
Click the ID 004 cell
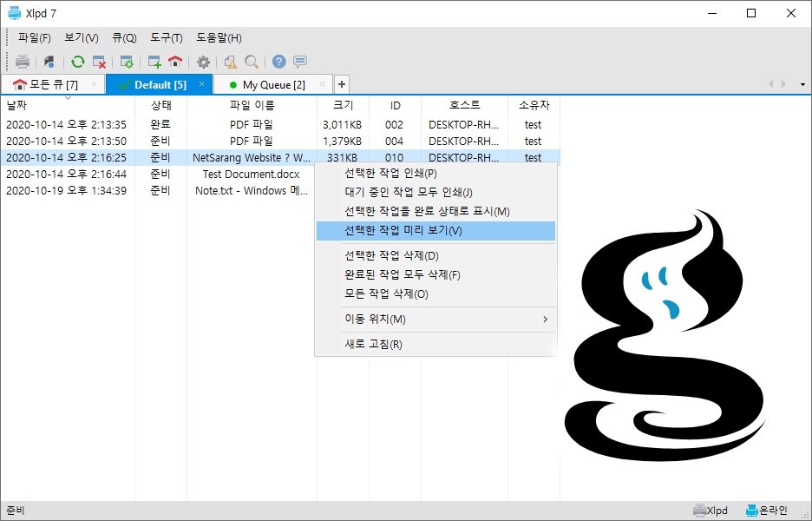(x=394, y=141)
